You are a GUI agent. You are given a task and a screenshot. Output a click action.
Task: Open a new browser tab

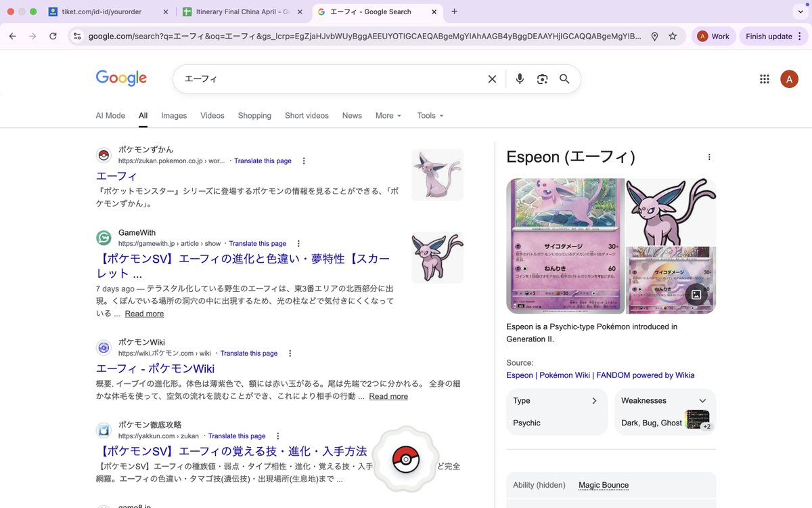pos(454,12)
